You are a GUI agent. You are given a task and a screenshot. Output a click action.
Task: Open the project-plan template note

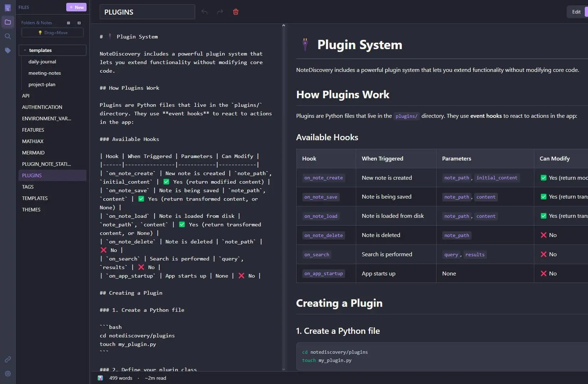point(42,84)
